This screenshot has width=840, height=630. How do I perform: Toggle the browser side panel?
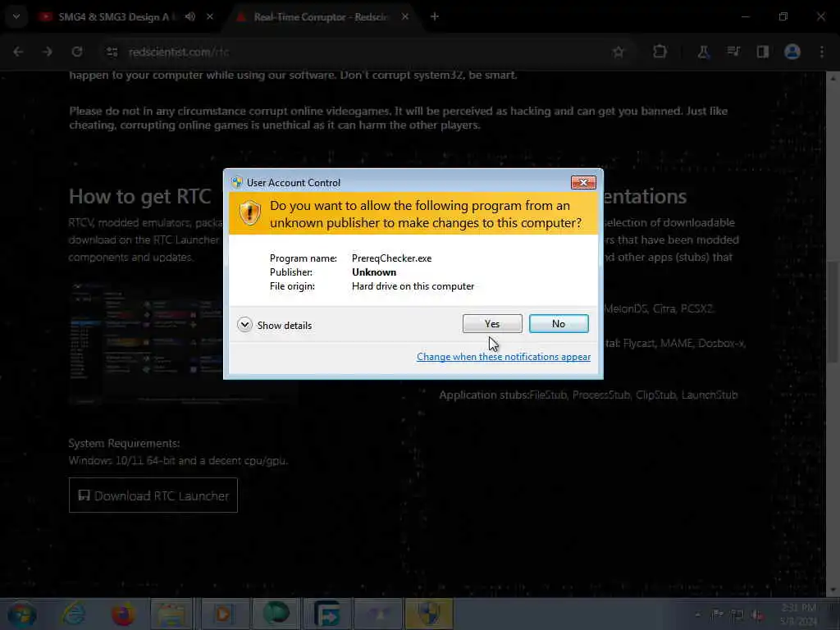[x=762, y=52]
